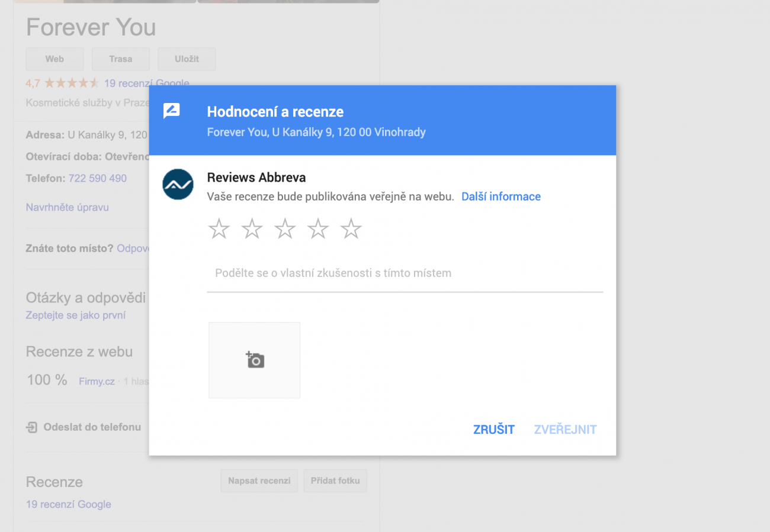Click 'Odeslat do telefonu' text
This screenshot has width=770, height=532.
(x=92, y=427)
